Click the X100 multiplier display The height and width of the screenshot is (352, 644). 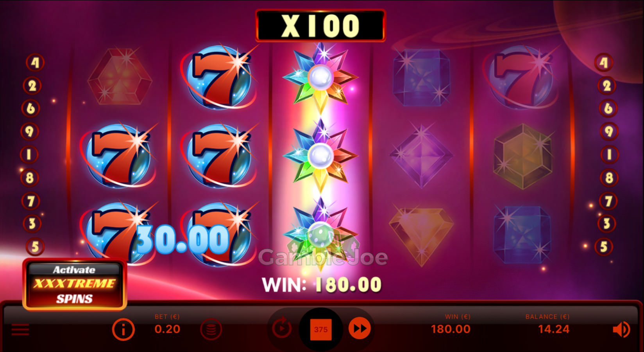click(x=320, y=26)
